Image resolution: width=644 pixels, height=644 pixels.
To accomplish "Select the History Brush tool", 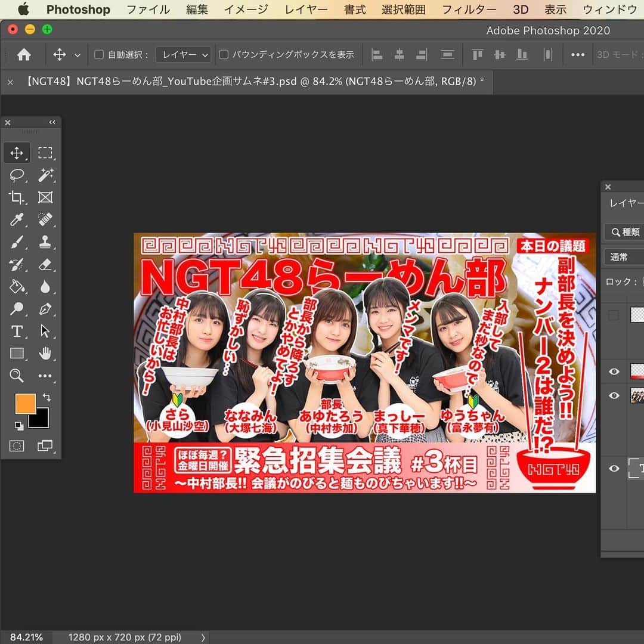I will (17, 264).
